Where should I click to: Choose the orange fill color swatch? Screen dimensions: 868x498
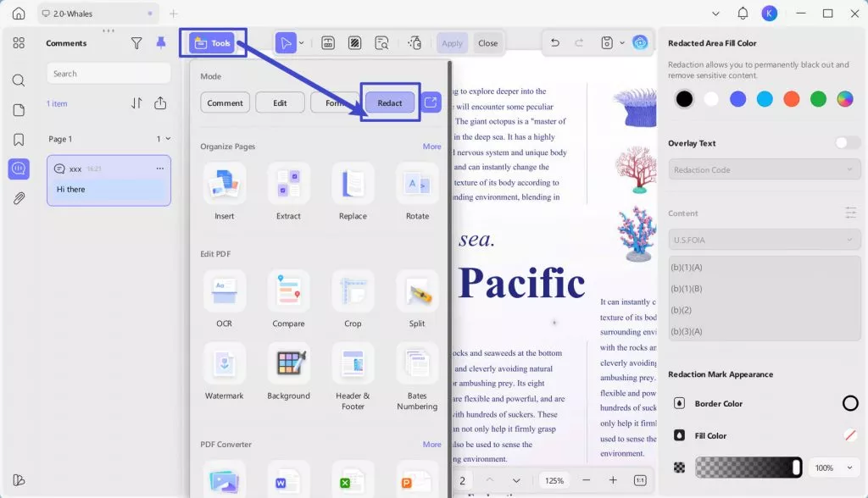coord(791,99)
